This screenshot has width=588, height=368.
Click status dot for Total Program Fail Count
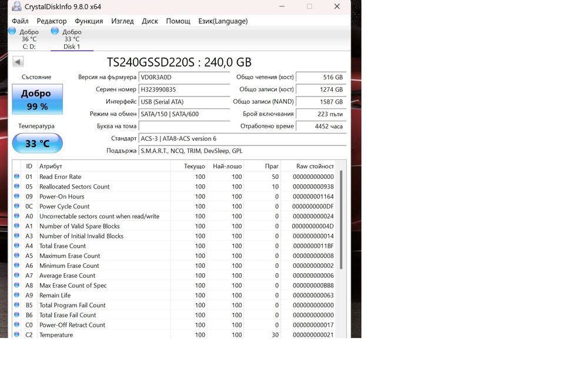click(x=17, y=304)
